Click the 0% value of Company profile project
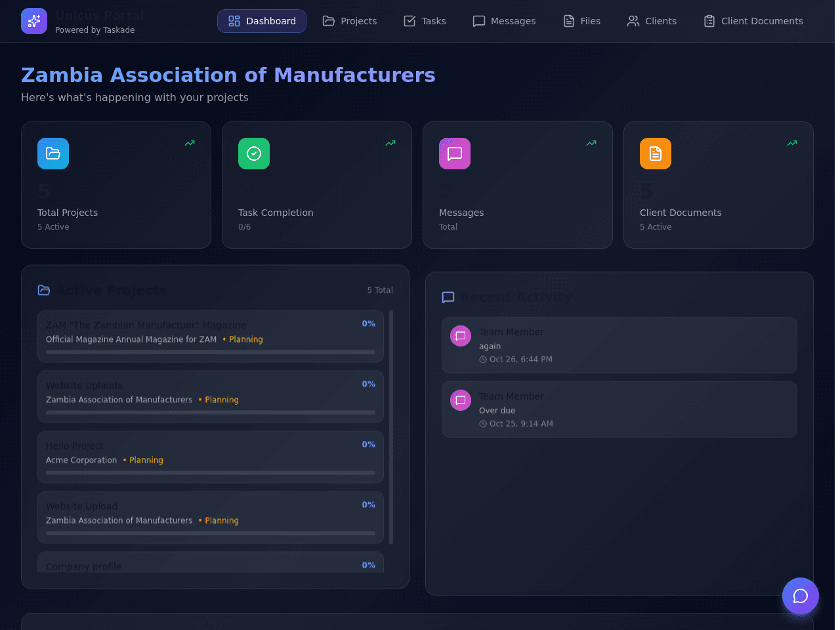Screen dimensions: 840x630 coord(369,565)
